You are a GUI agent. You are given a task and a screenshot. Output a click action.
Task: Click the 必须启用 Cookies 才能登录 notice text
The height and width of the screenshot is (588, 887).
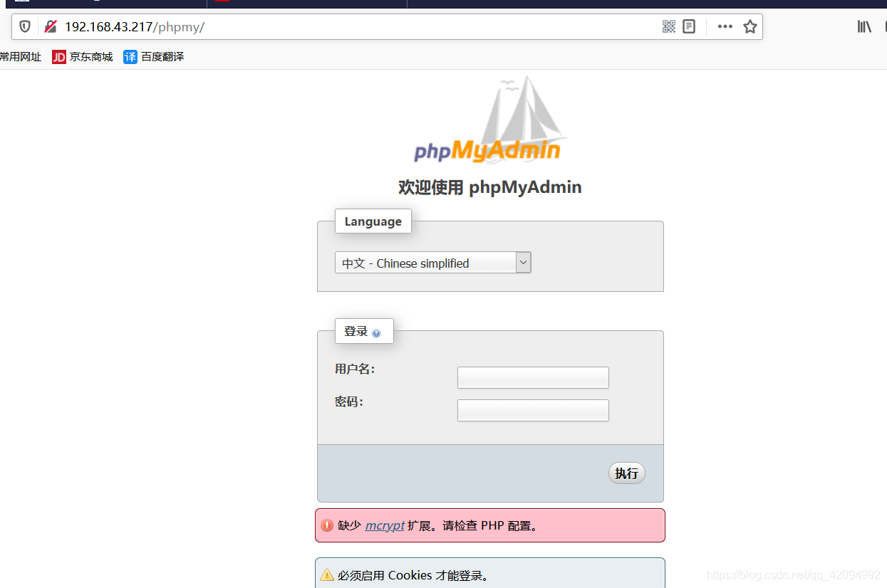(415, 575)
